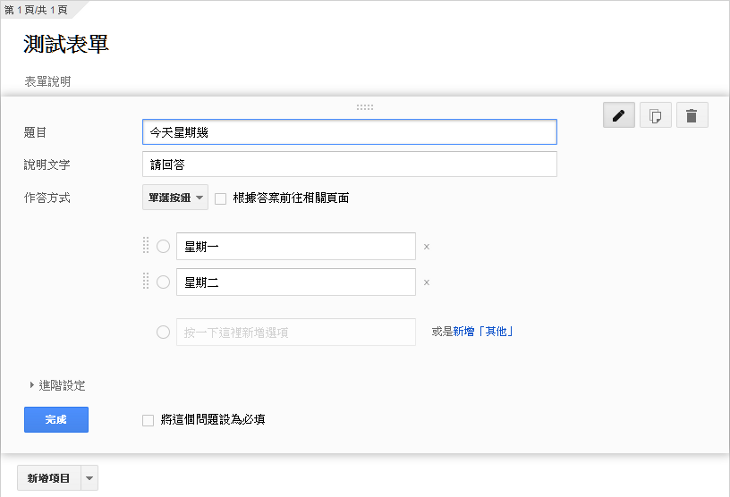Open the arrow dropdown beside 新增項目
The height and width of the screenshot is (497, 730).
[90, 479]
